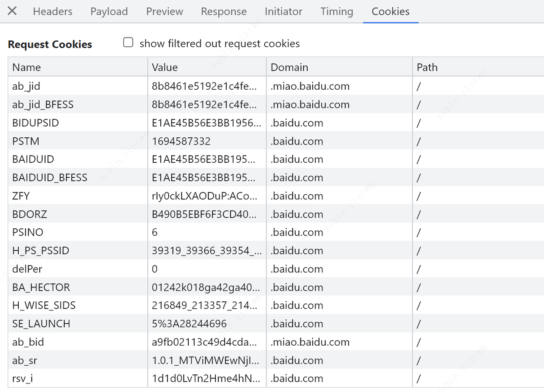The height and width of the screenshot is (392, 544).
Task: Select the Cookies tab
Action: coord(391,11)
